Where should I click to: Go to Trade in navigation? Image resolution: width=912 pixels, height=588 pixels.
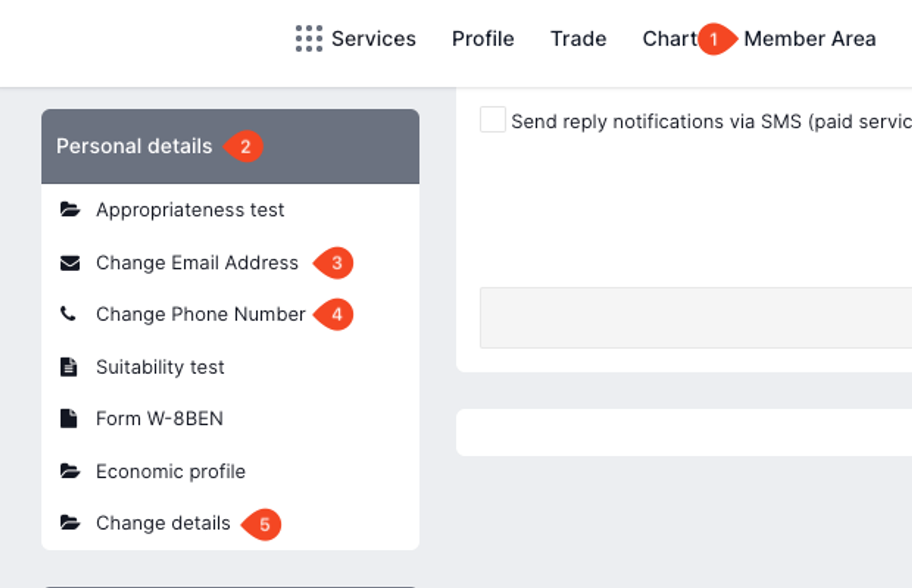tap(578, 39)
